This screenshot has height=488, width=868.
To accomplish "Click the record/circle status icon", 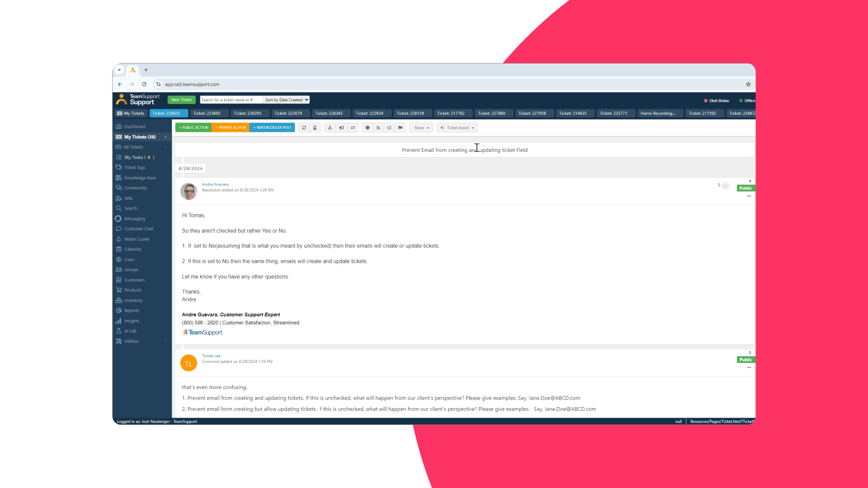I will click(x=368, y=127).
